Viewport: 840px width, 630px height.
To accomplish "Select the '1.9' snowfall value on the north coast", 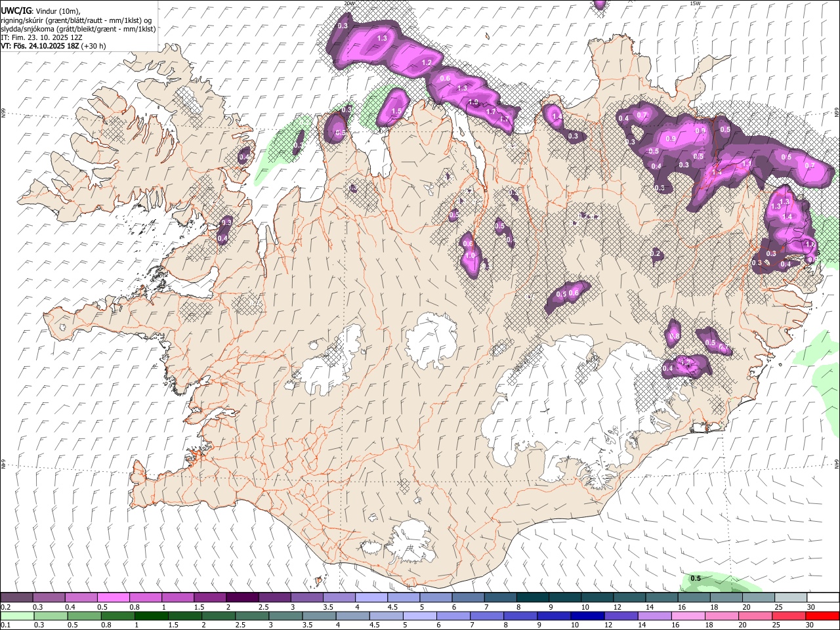I will [x=473, y=102].
